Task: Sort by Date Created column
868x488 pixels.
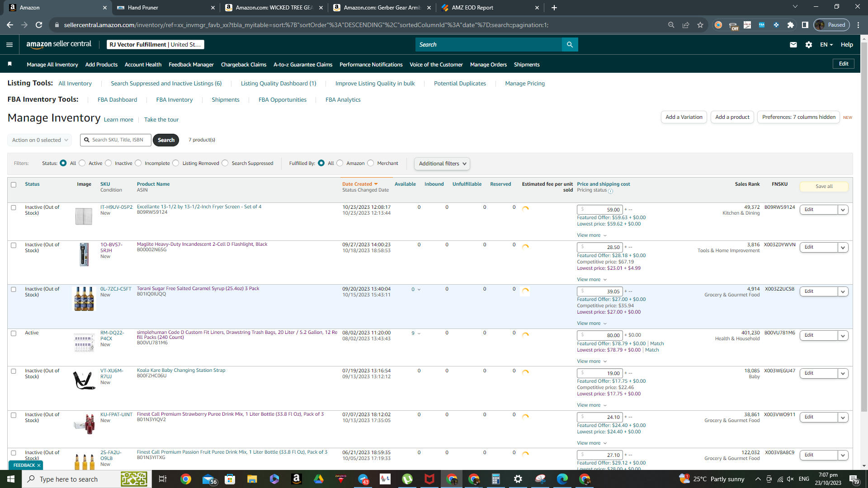Action: pyautogui.click(x=359, y=184)
